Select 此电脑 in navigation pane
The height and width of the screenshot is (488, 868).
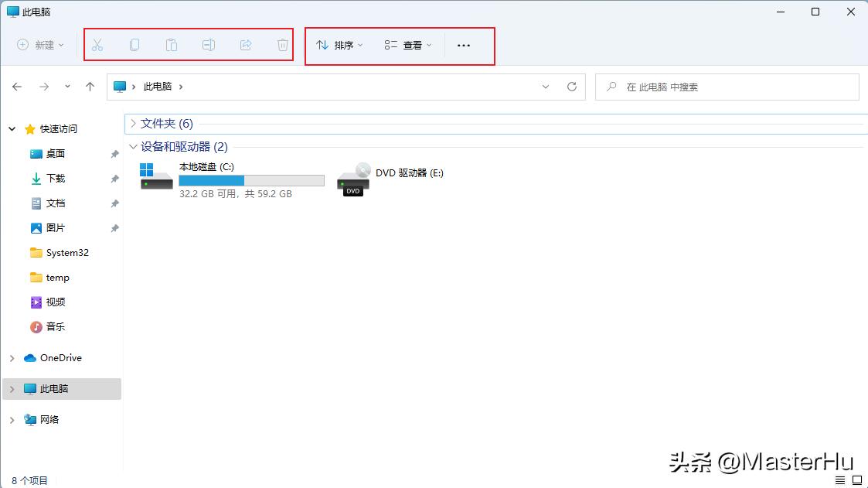pos(54,389)
